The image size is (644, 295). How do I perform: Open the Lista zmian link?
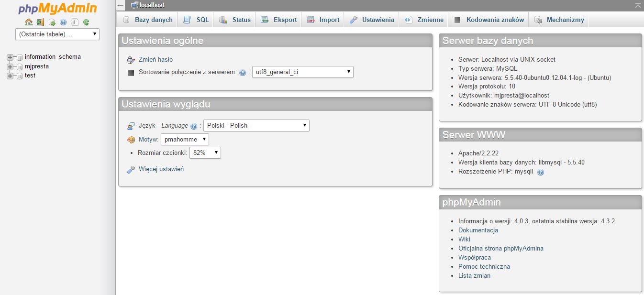[474, 275]
